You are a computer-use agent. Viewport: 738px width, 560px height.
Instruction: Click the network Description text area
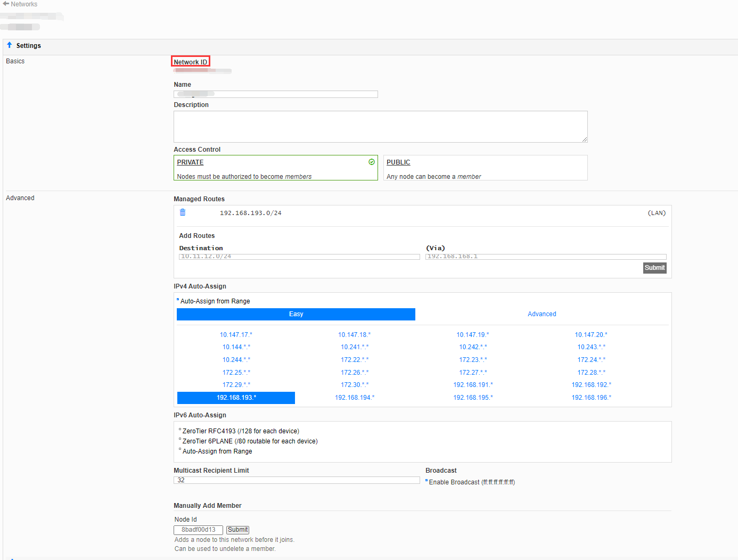380,127
